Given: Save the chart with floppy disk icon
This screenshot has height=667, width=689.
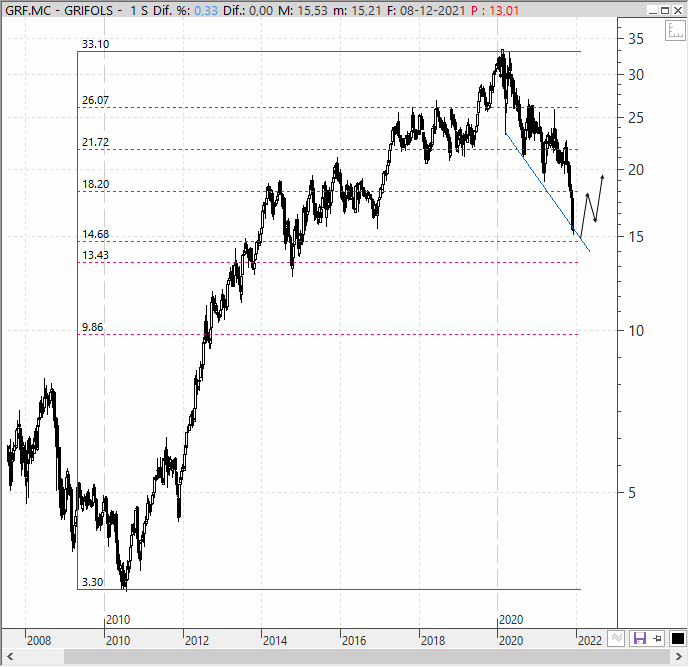Looking at the screenshot, I should point(640,638).
